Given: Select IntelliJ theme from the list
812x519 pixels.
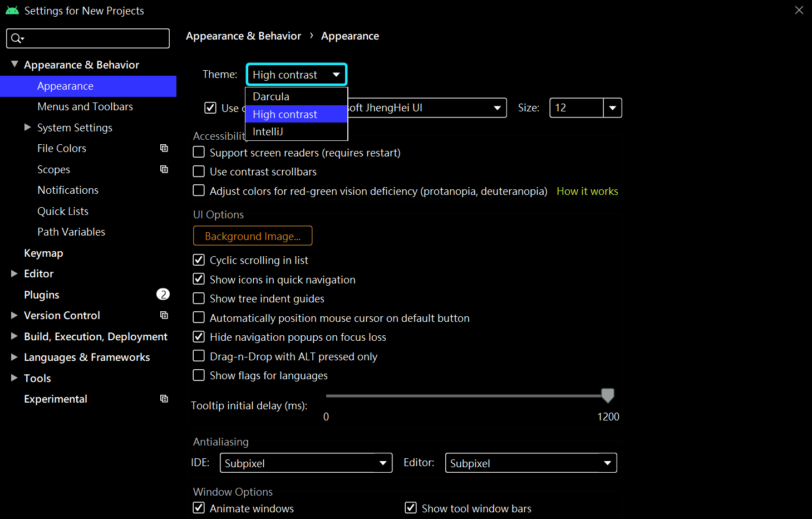Looking at the screenshot, I should (x=297, y=131).
